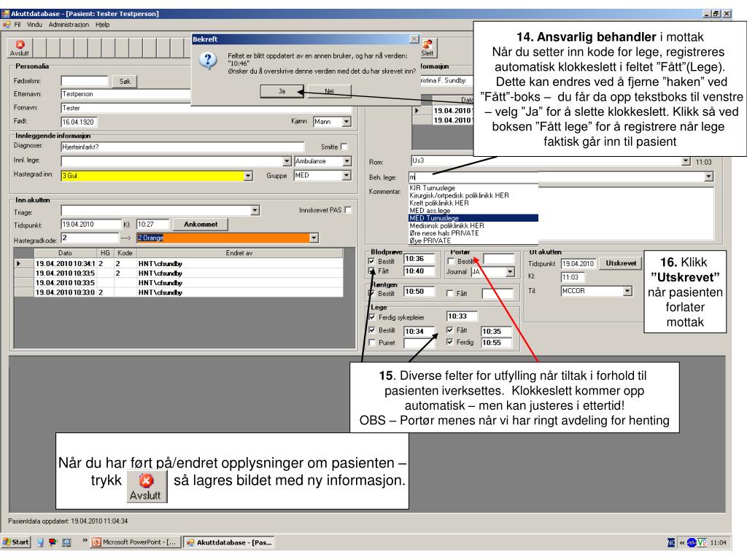Expand the Triage dropdown

(x=255, y=211)
